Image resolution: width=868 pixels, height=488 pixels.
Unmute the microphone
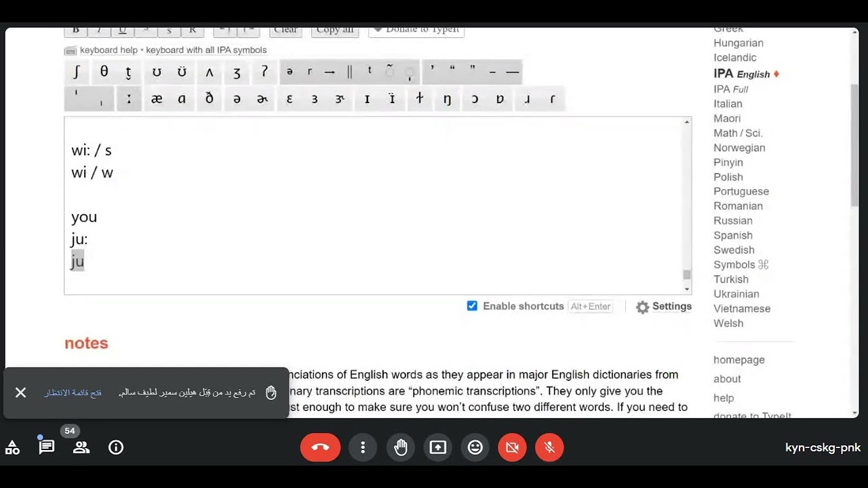click(x=549, y=447)
